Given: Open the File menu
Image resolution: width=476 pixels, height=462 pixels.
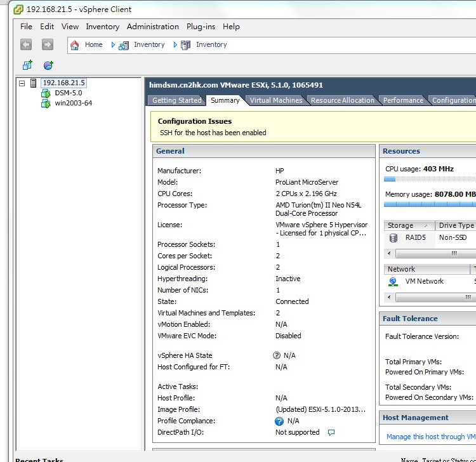Looking at the screenshot, I should pyautogui.click(x=26, y=27).
